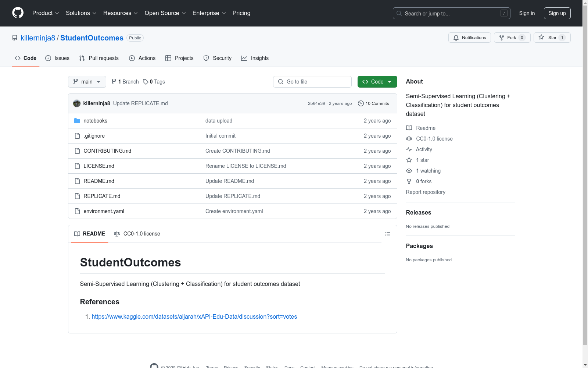This screenshot has width=588, height=368.
Task: Open the Insights tab
Action: click(x=255, y=58)
